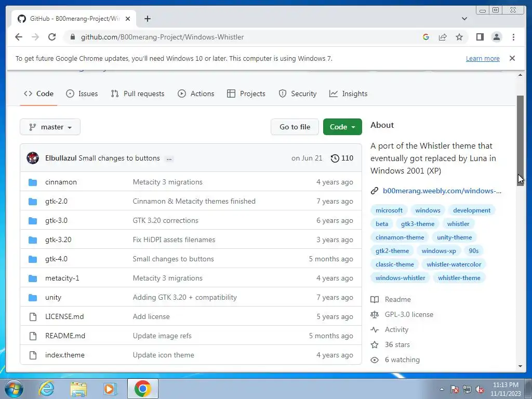
Task: Open the Chrome three-dot menu
Action: click(x=513, y=37)
